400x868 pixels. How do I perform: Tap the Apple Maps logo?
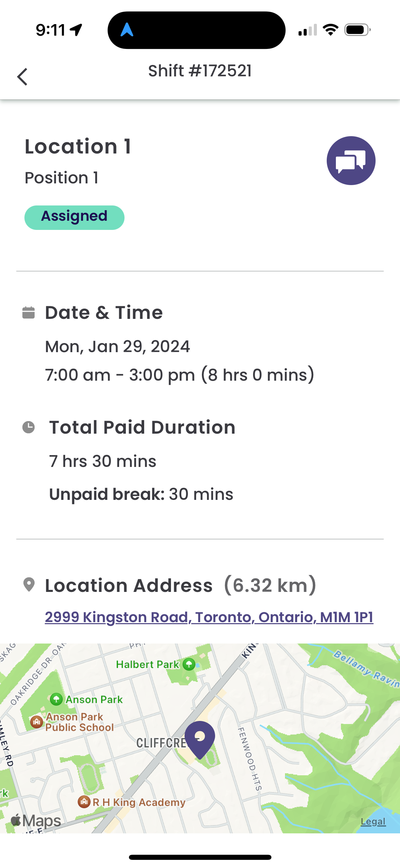36,820
